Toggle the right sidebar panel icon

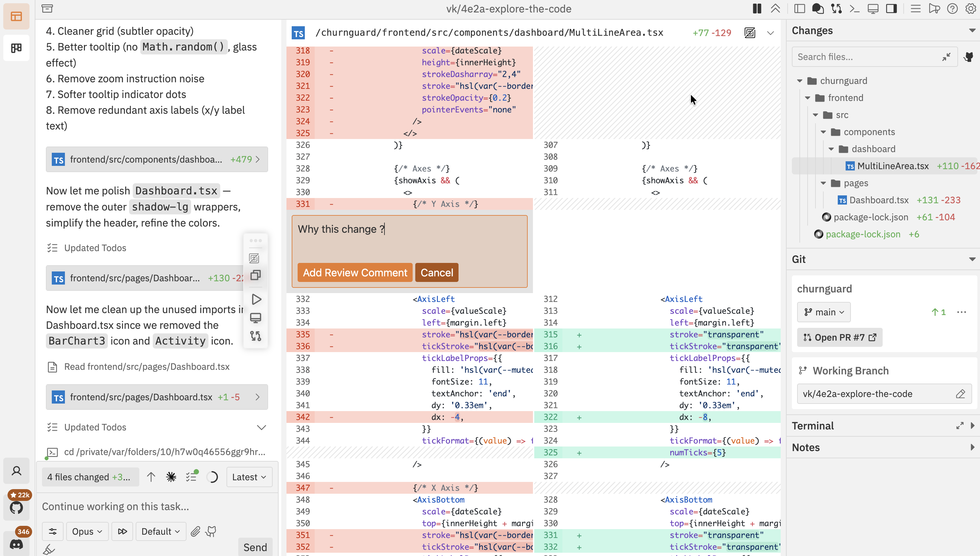892,9
